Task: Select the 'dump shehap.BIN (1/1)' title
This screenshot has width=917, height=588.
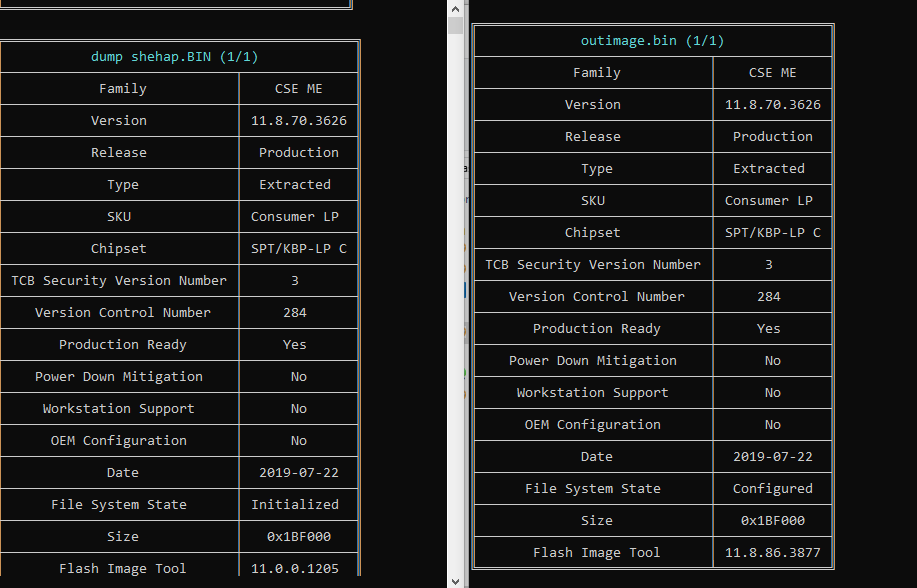Action: [174, 57]
